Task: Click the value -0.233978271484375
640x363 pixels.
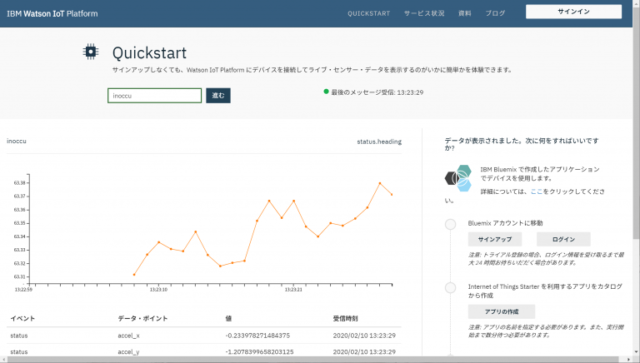Action: pos(258,335)
